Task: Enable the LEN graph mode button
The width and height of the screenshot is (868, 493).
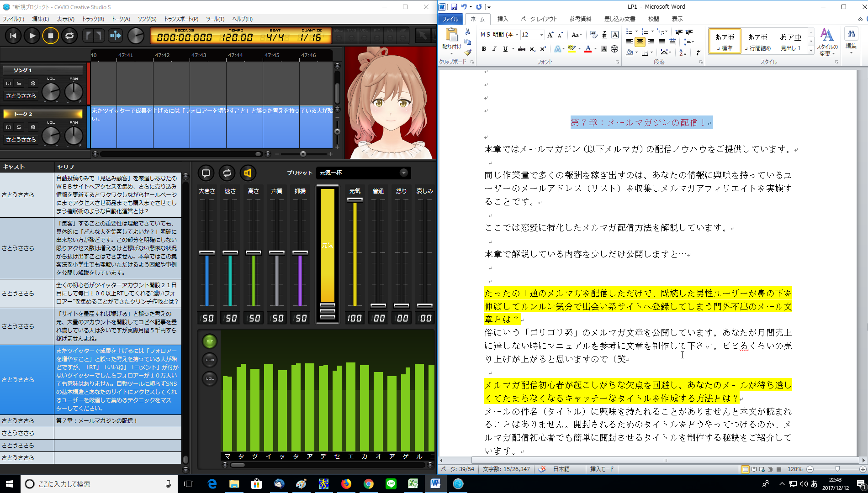Action: [210, 360]
